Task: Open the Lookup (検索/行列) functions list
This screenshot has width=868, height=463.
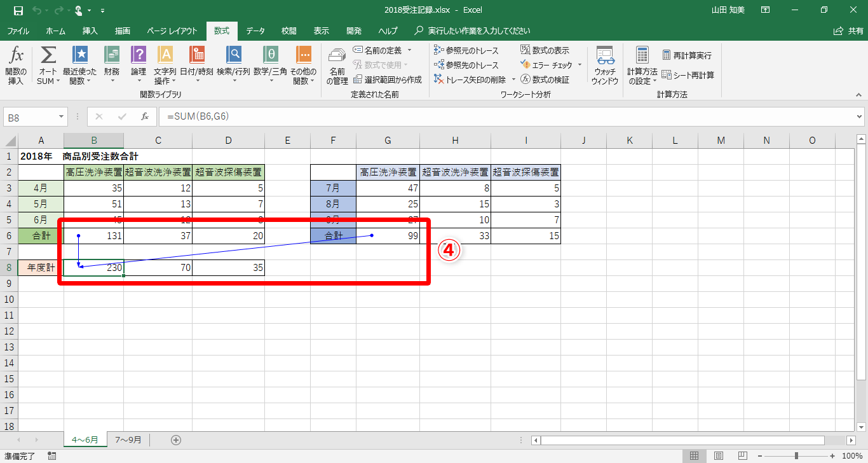Action: [234, 66]
